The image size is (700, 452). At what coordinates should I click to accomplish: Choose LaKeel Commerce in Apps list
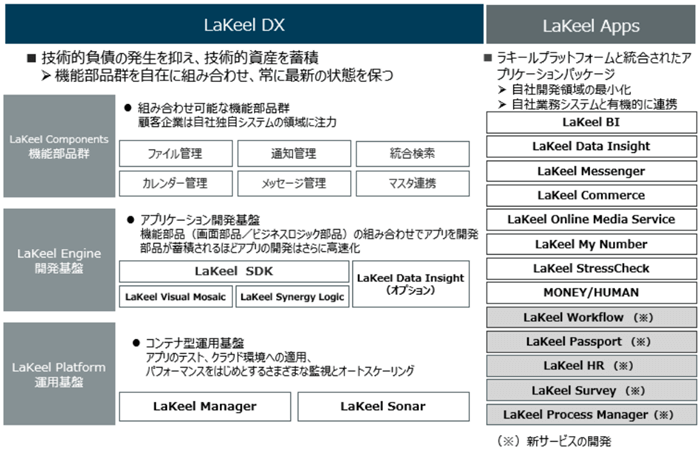click(591, 195)
